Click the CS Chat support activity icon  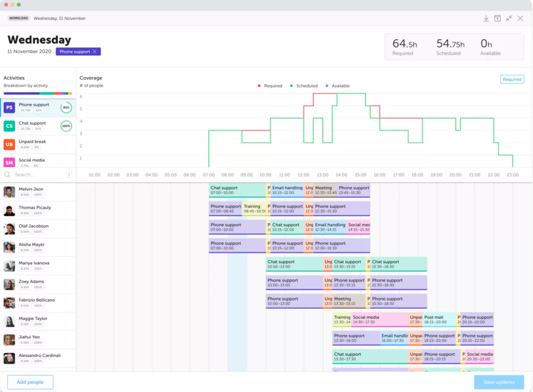(9, 126)
